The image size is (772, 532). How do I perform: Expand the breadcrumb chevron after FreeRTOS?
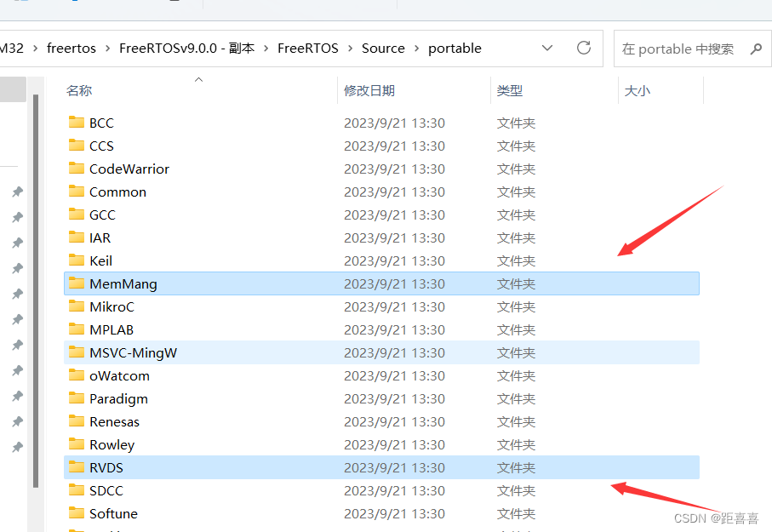pyautogui.click(x=350, y=49)
